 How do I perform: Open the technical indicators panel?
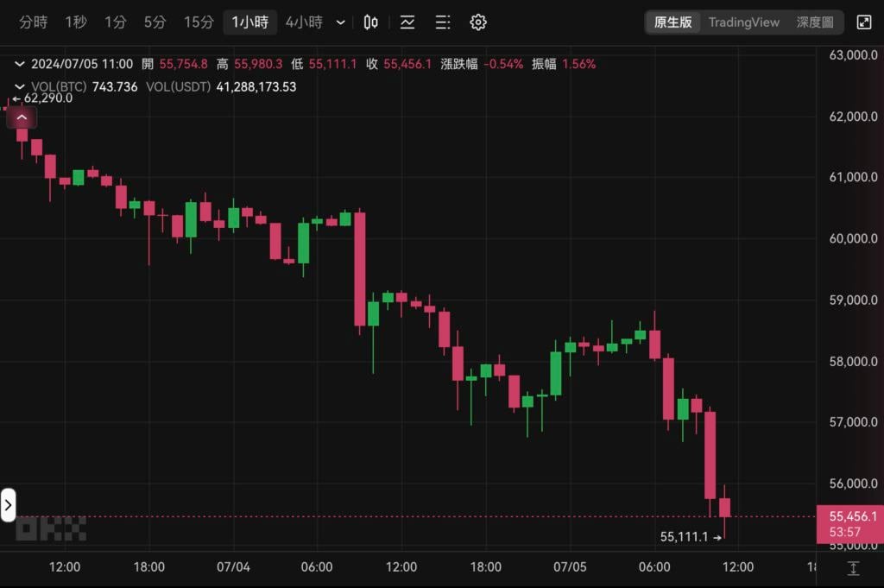pos(407,22)
